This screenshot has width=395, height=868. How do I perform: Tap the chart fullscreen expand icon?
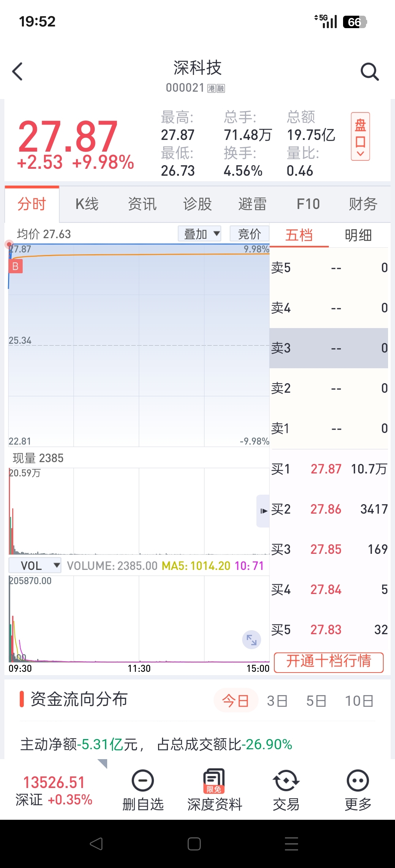pyautogui.click(x=252, y=640)
